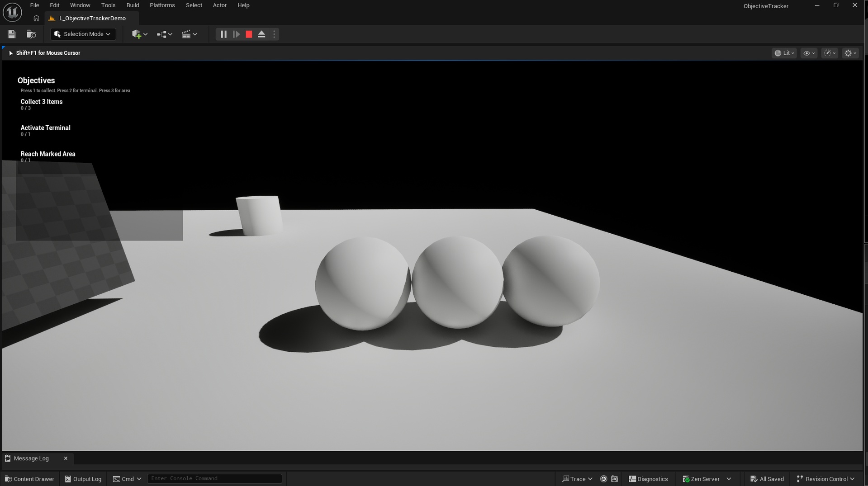Click the "ObjectiveTracker" project name in title bar
Screen dimensions: 868x486
766,6
